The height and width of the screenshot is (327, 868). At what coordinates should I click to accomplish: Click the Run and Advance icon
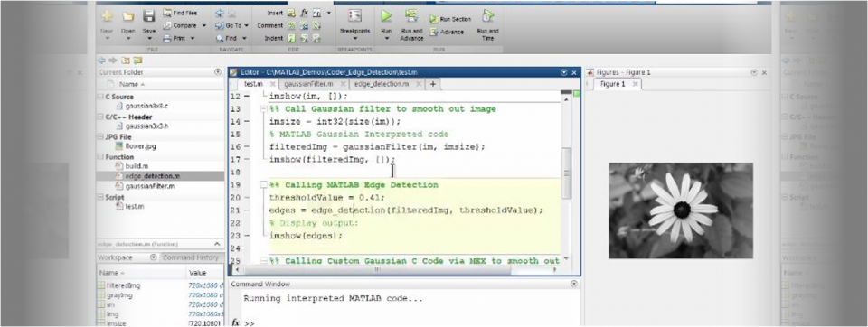411,16
